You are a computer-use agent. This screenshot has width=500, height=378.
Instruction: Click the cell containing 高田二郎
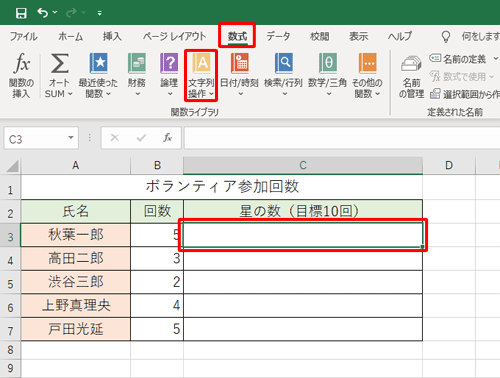pos(76,259)
